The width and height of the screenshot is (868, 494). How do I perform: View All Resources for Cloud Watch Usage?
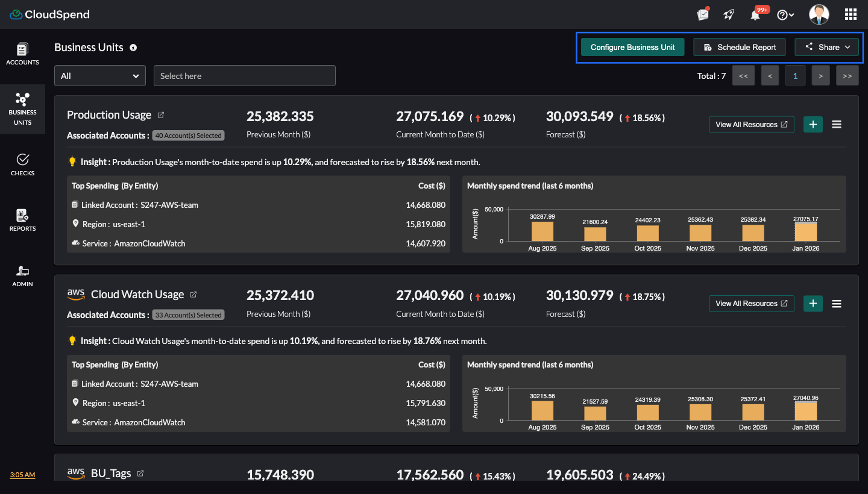click(751, 304)
